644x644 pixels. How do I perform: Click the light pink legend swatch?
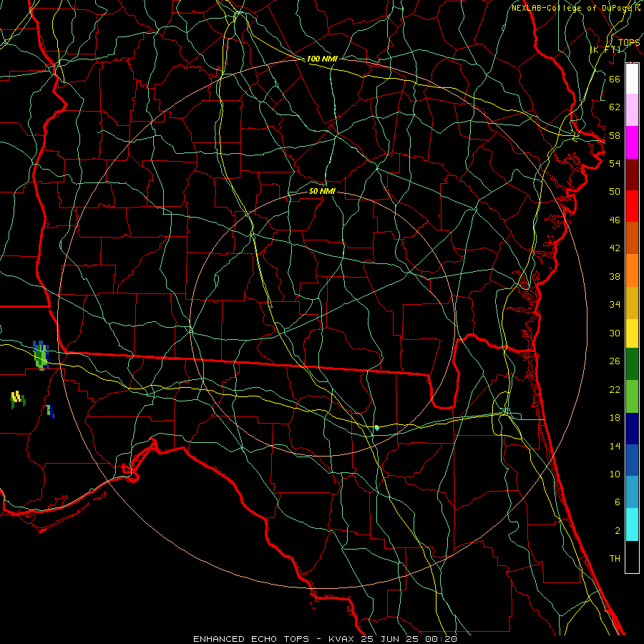coord(632,110)
